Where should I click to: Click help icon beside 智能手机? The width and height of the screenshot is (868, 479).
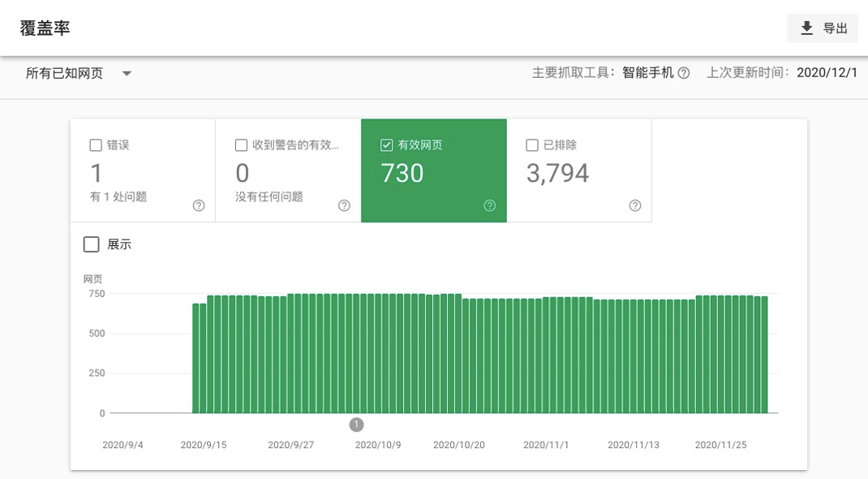tap(684, 73)
